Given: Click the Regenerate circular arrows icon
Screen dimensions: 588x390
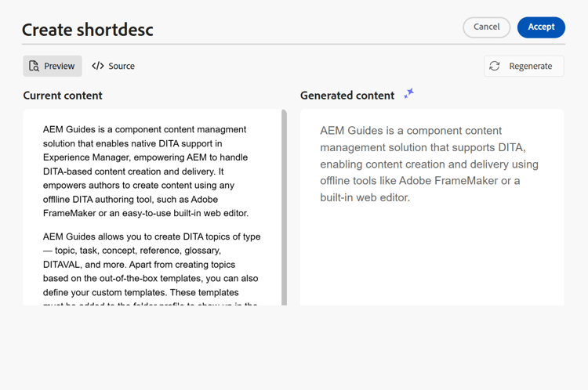Looking at the screenshot, I should (495, 67).
